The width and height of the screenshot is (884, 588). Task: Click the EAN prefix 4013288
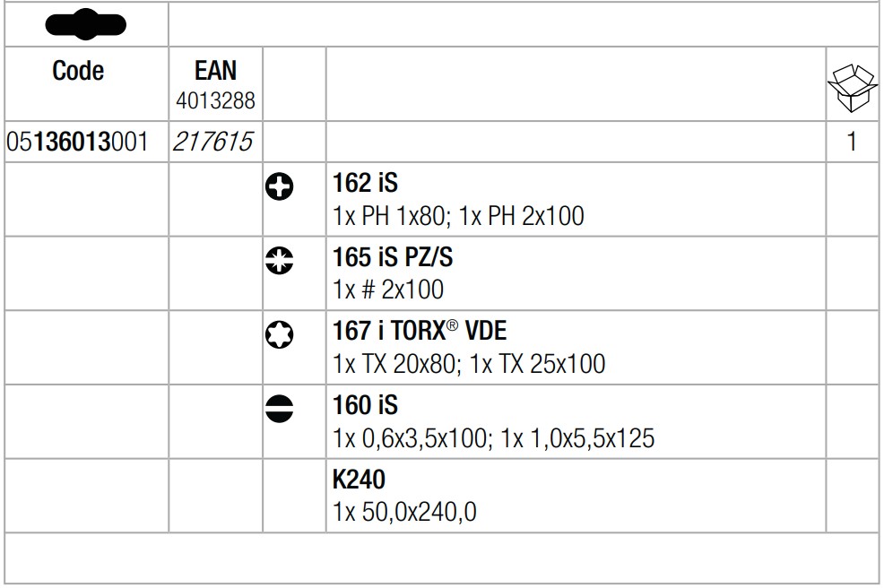pyautogui.click(x=215, y=101)
